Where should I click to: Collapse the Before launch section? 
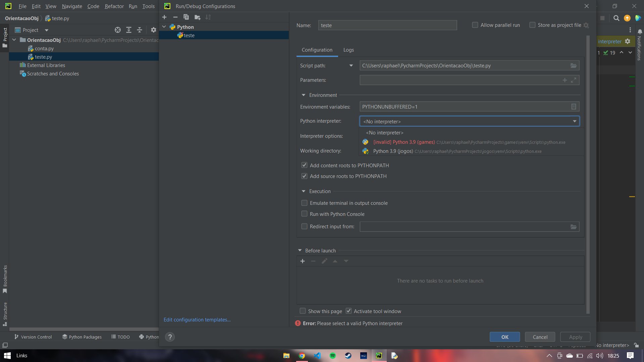[x=300, y=250]
